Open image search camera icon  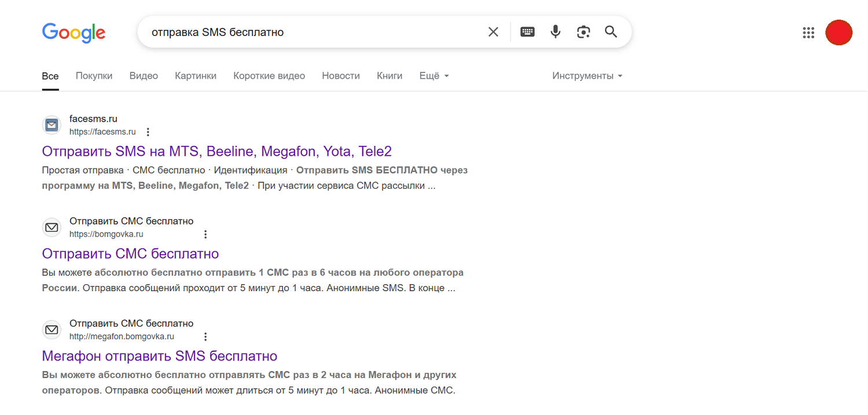click(x=583, y=32)
